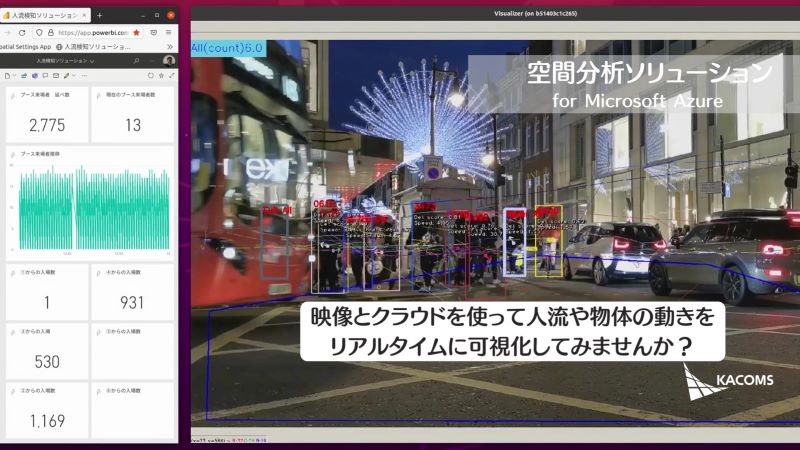Open the 人流検知ソリューショ... bookmark

(x=93, y=46)
